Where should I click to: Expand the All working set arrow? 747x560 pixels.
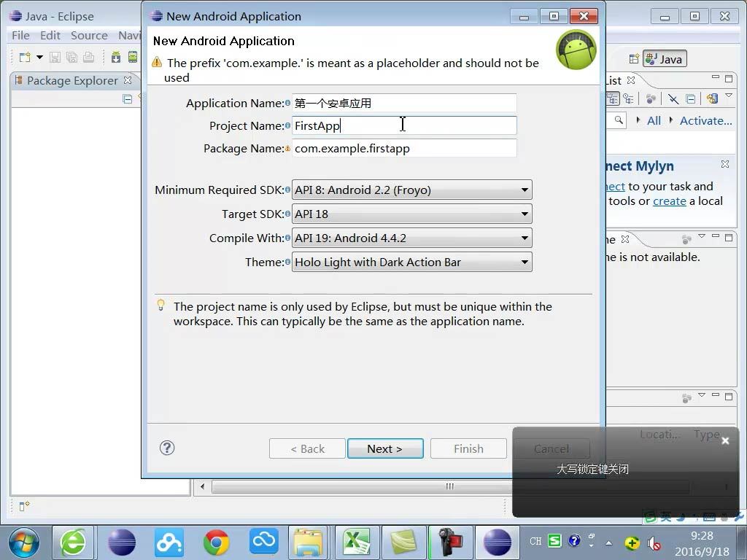point(638,120)
